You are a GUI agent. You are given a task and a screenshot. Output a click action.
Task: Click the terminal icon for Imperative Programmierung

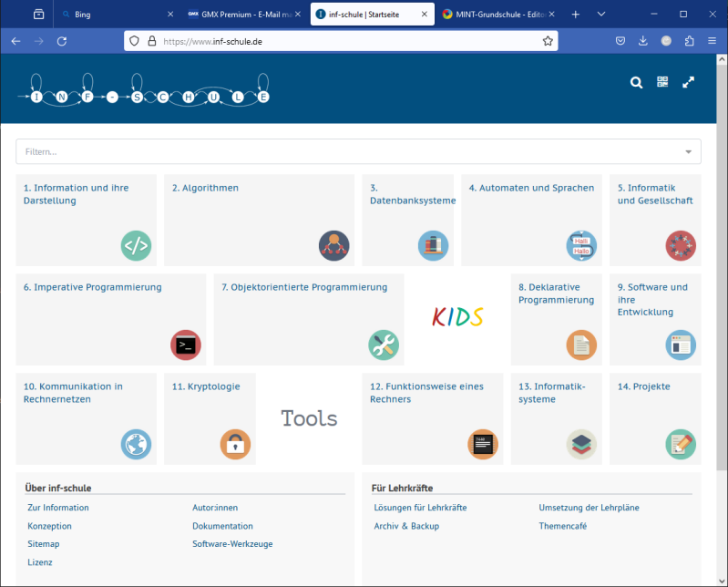click(185, 345)
